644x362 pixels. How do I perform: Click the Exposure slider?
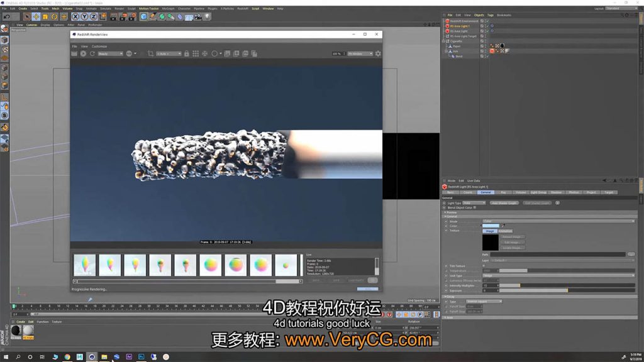tap(567, 290)
